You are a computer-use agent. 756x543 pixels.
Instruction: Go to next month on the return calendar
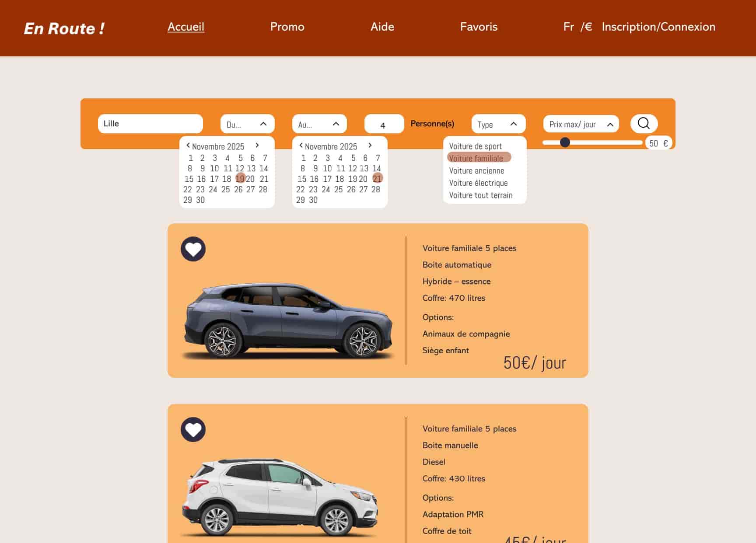pyautogui.click(x=370, y=145)
